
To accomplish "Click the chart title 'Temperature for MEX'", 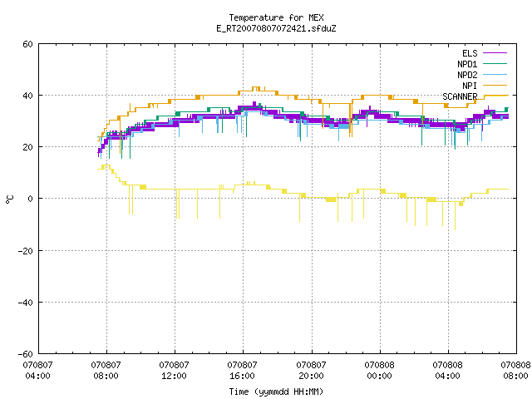I will pyautogui.click(x=276, y=17).
